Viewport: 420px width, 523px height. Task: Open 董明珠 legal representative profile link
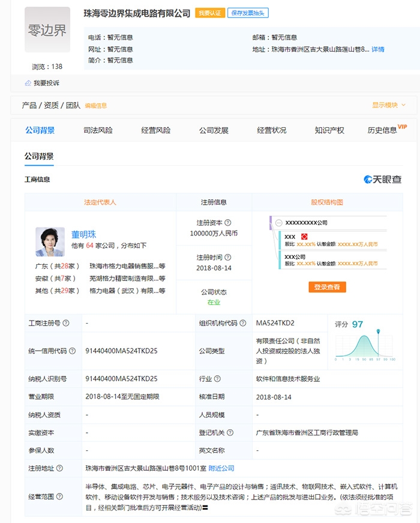point(83,235)
